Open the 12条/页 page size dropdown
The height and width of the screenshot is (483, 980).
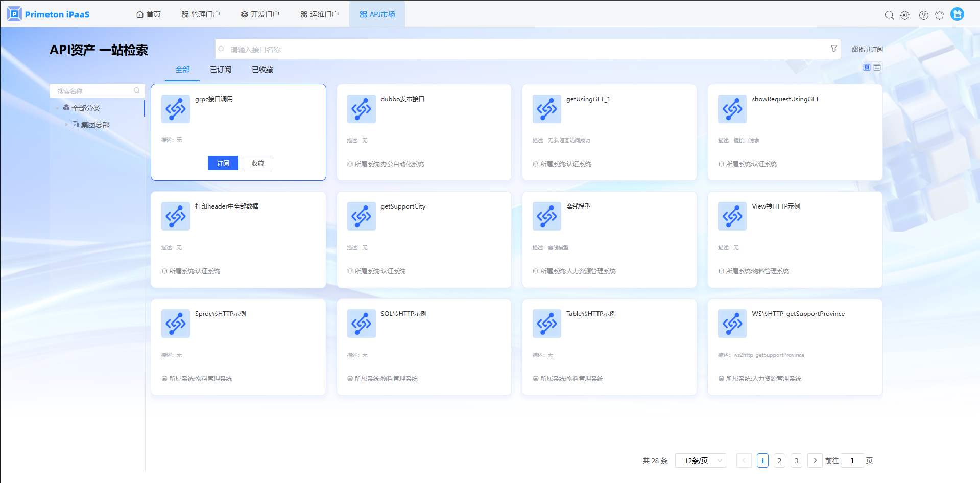pyautogui.click(x=700, y=461)
